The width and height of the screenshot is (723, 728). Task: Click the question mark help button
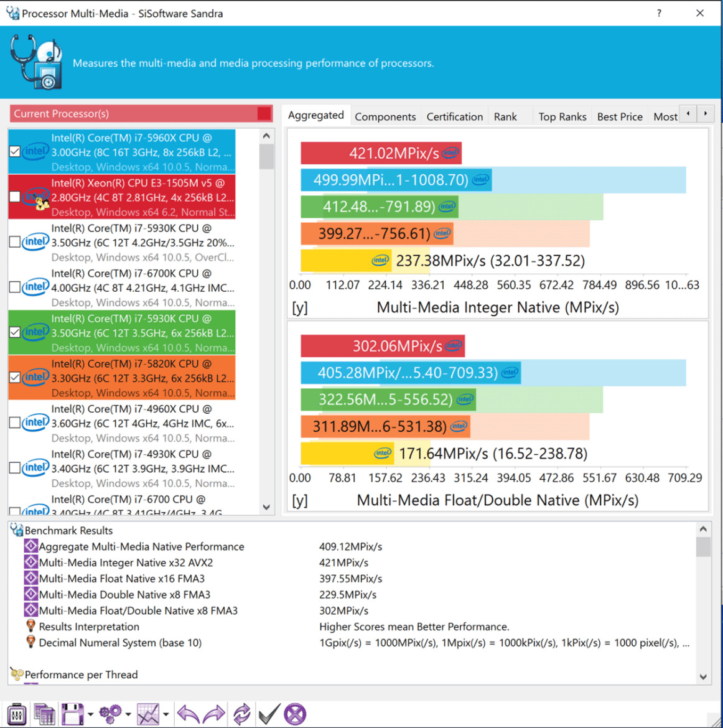(659, 13)
